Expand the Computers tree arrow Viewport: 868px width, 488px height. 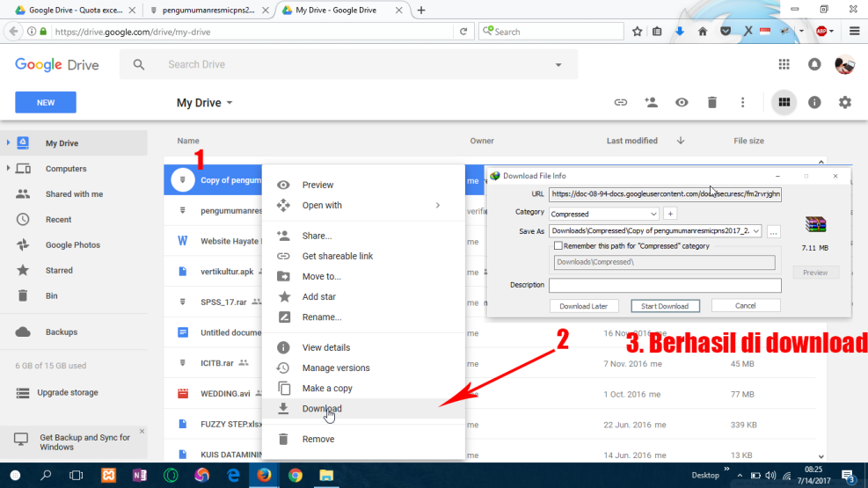click(8, 168)
